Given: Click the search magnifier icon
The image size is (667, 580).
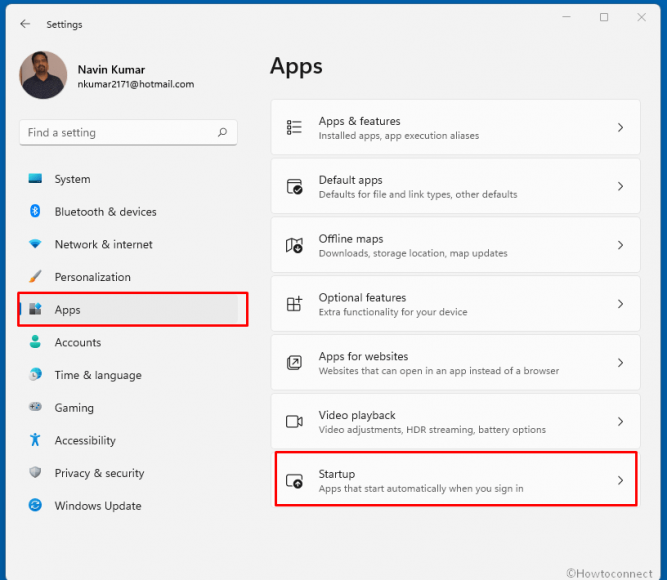Looking at the screenshot, I should pos(222,132).
